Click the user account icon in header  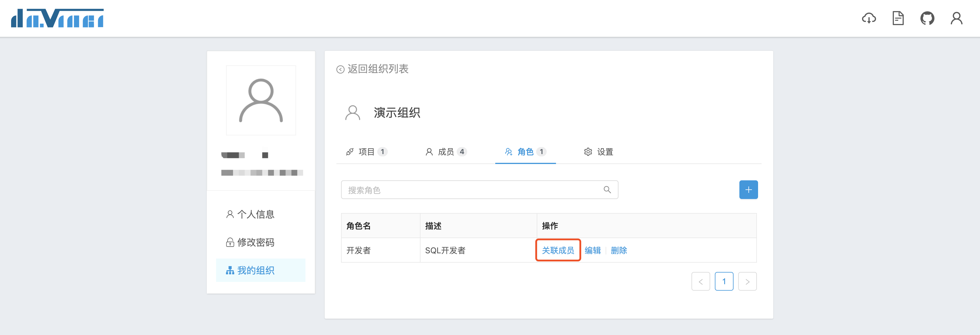(x=956, y=18)
